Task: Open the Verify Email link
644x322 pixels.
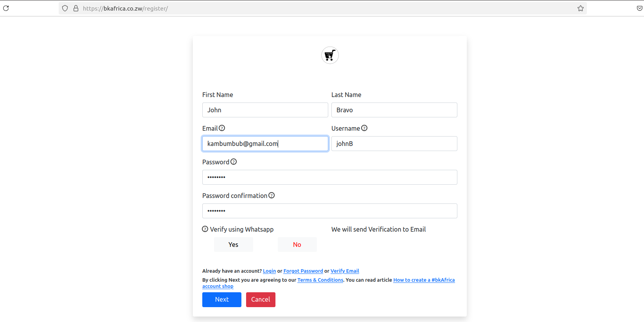Action: [x=344, y=271]
